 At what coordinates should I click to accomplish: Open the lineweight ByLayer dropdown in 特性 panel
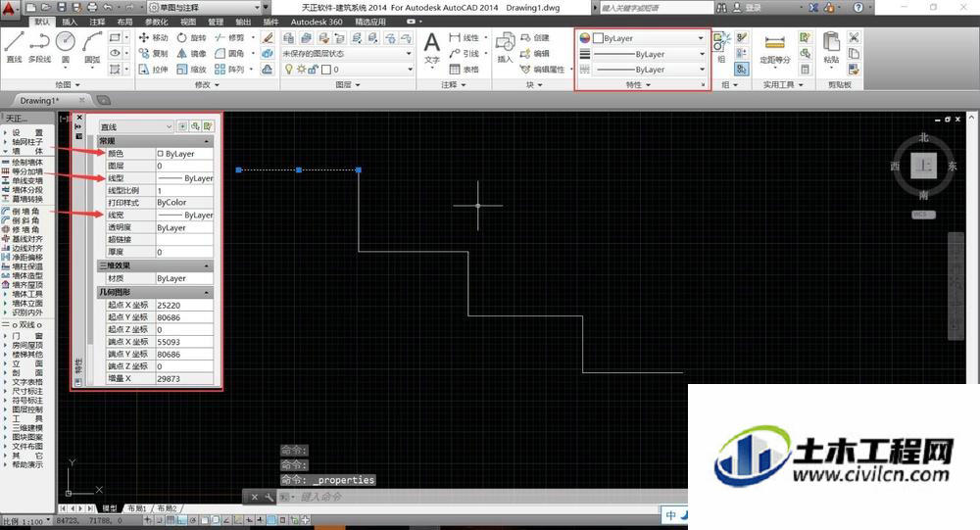649,55
